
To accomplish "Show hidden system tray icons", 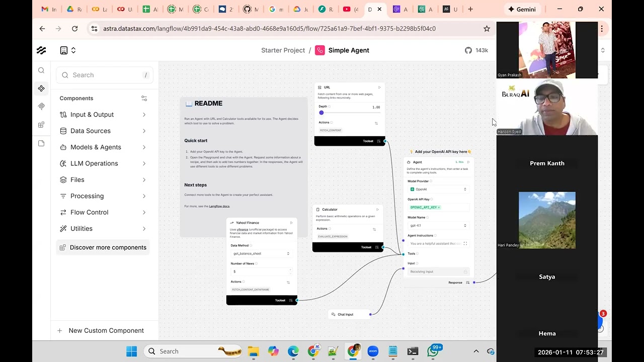I will coord(476,351).
